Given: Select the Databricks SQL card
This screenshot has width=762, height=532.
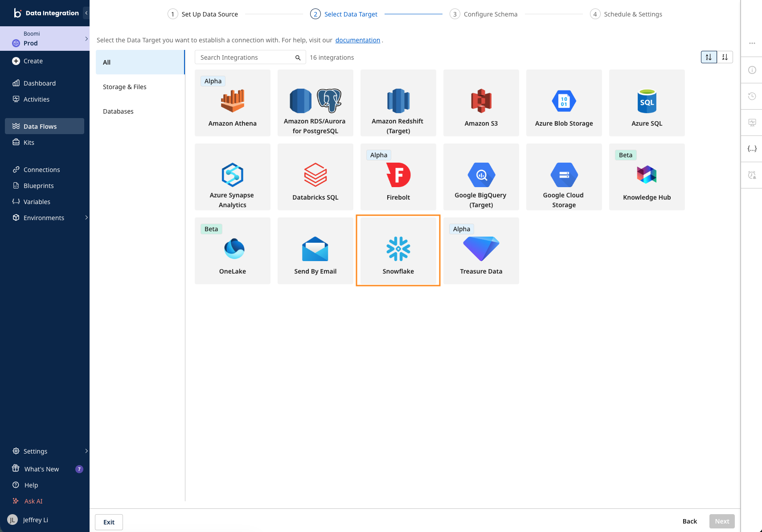Looking at the screenshot, I should (315, 177).
